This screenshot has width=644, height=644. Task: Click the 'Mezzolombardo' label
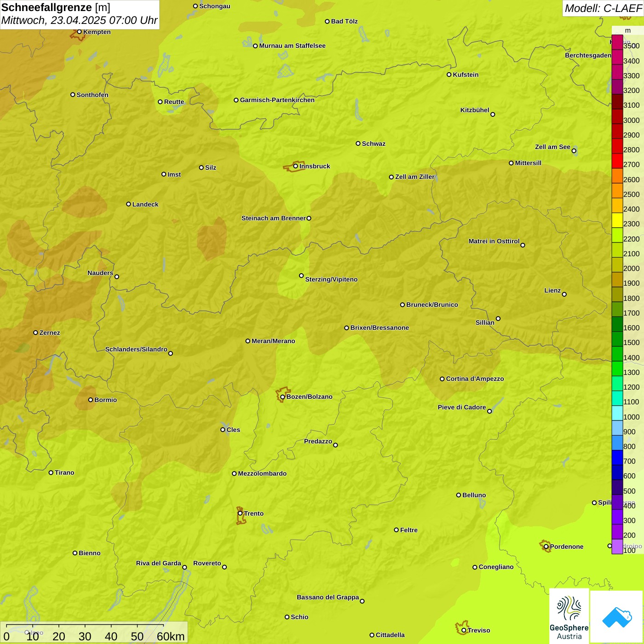(262, 473)
